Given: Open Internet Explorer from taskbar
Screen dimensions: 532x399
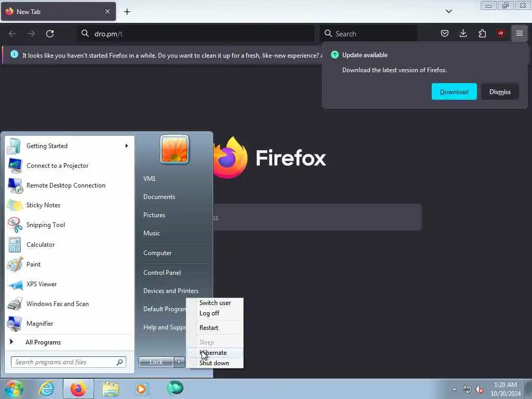Looking at the screenshot, I should 46,389.
